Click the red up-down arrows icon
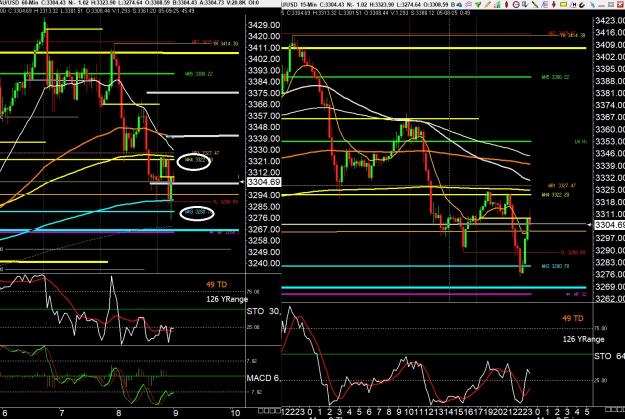Viewport: 625px width, 419px height. [554, 5]
